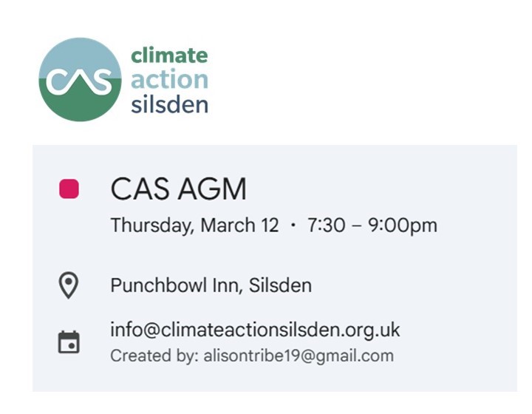
Task: Click the 7:30 start time
Action: 327,225
